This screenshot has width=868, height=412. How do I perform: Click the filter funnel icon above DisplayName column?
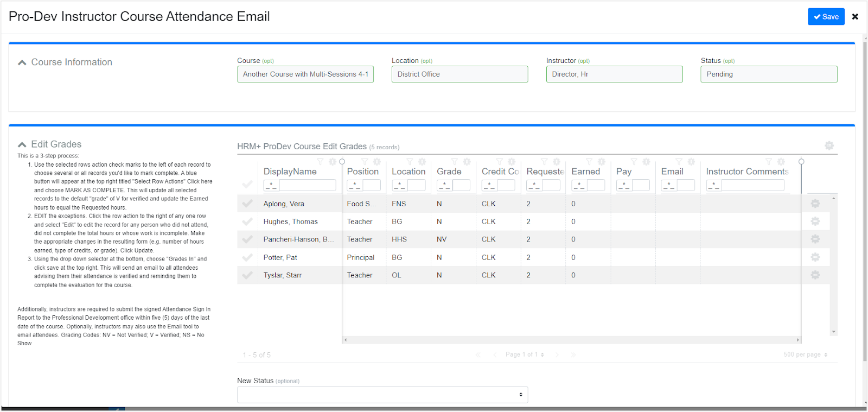pos(320,162)
